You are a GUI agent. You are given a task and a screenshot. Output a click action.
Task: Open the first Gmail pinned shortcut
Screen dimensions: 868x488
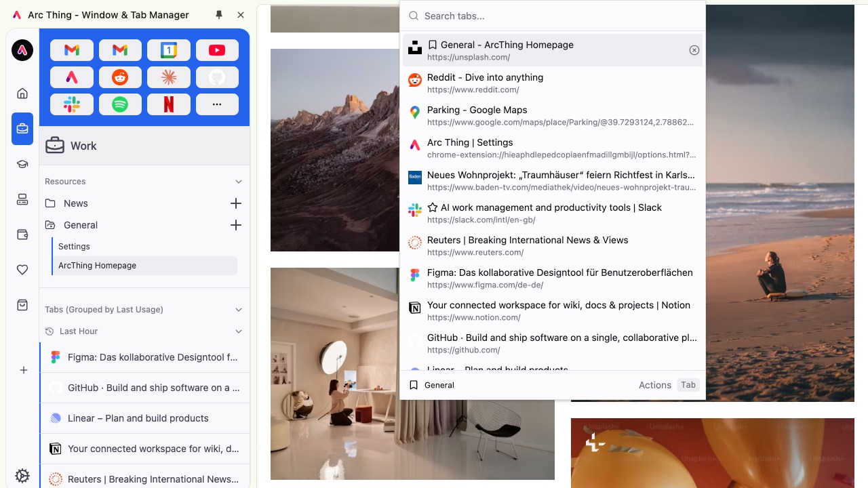72,50
